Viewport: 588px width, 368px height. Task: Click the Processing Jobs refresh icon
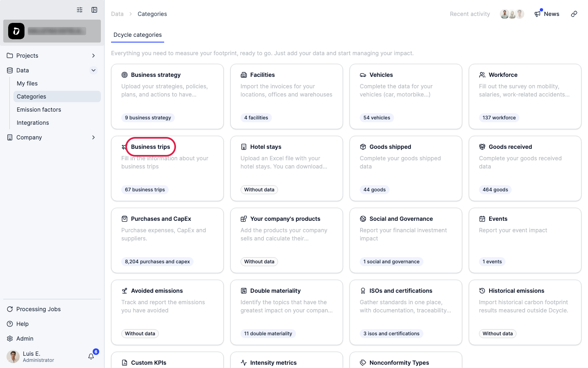tap(10, 309)
